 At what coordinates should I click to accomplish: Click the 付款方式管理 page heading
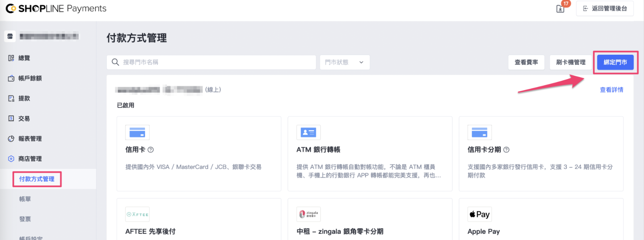(x=137, y=38)
